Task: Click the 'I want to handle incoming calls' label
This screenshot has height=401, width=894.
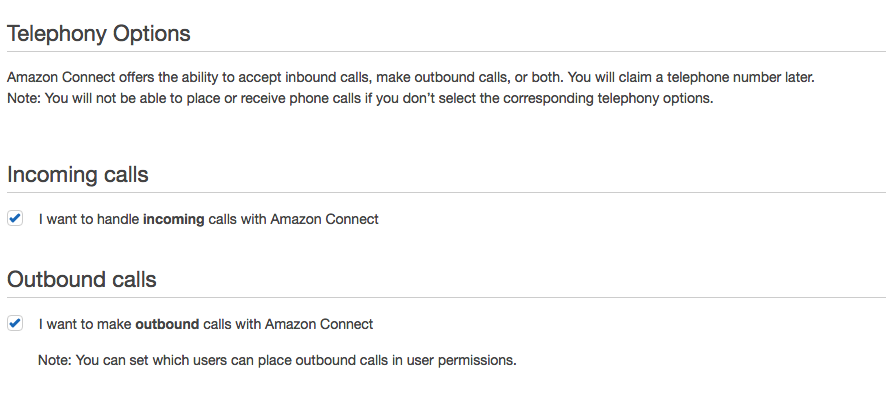Action: click(x=208, y=219)
